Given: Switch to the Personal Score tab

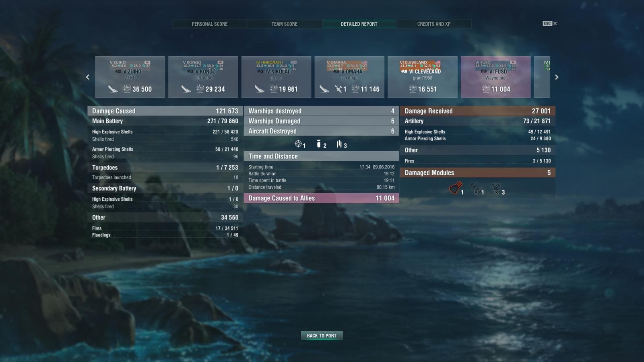Looking at the screenshot, I should pos(209,24).
